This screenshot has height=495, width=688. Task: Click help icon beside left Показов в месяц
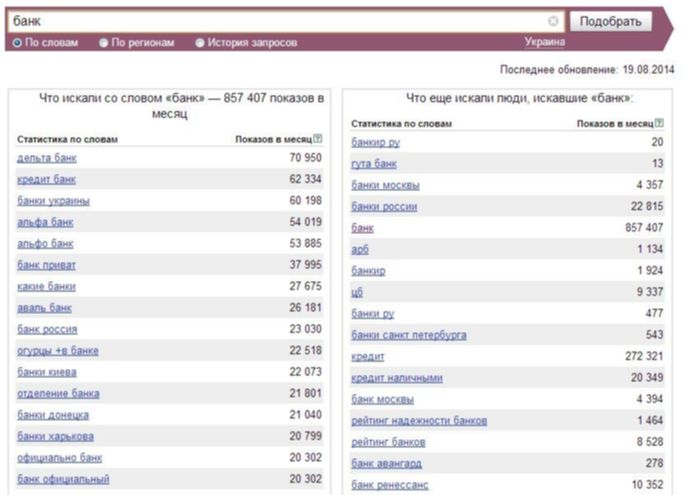coord(318,139)
